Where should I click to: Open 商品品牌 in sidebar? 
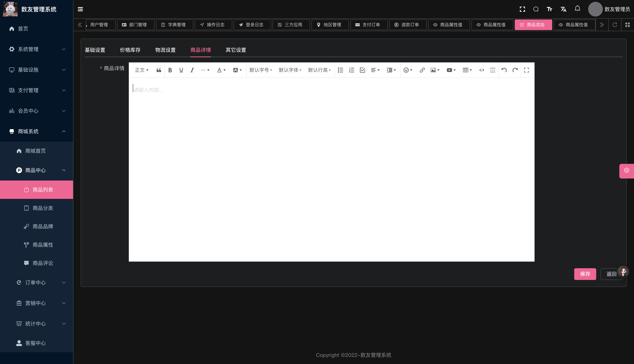37,227
